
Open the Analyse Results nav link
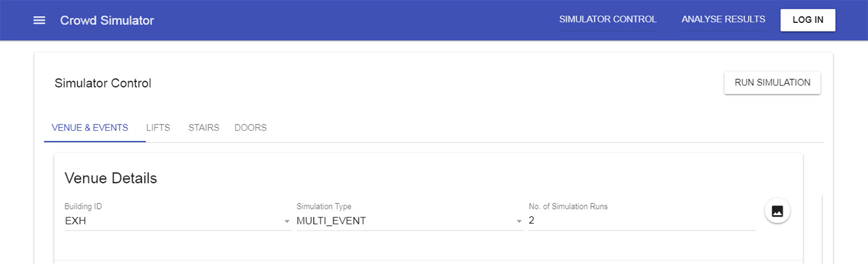click(x=724, y=20)
